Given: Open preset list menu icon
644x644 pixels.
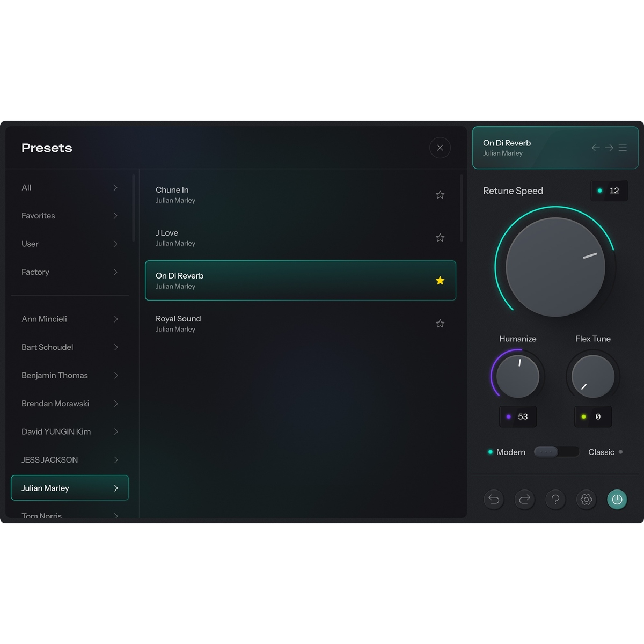Looking at the screenshot, I should (x=623, y=148).
